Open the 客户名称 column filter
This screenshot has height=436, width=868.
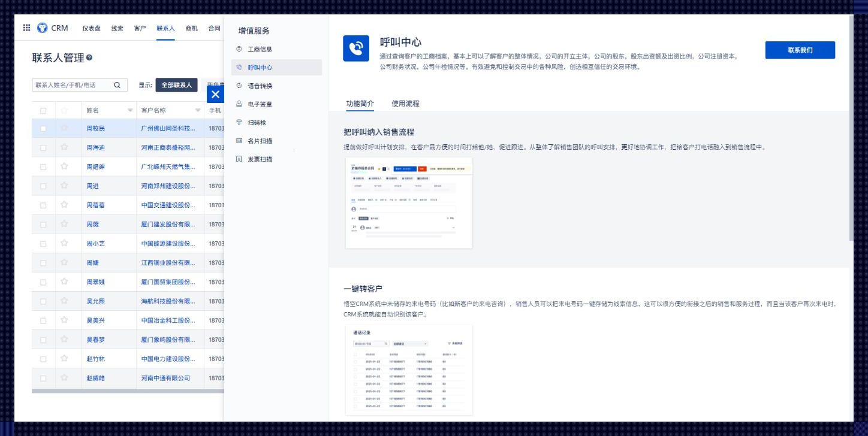[x=198, y=111]
